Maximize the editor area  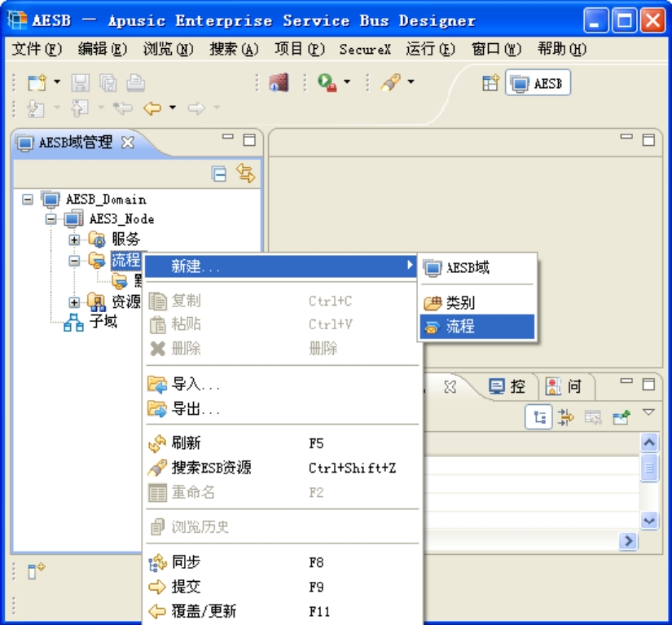(x=648, y=140)
